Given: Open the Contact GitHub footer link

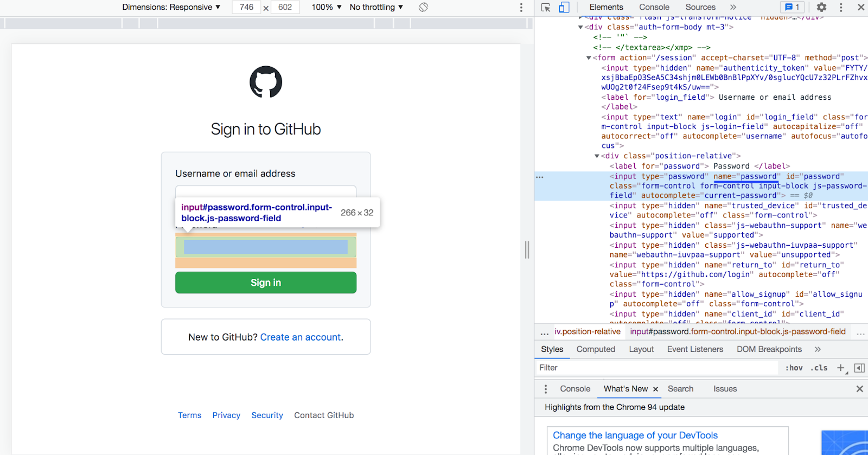Looking at the screenshot, I should pos(324,415).
